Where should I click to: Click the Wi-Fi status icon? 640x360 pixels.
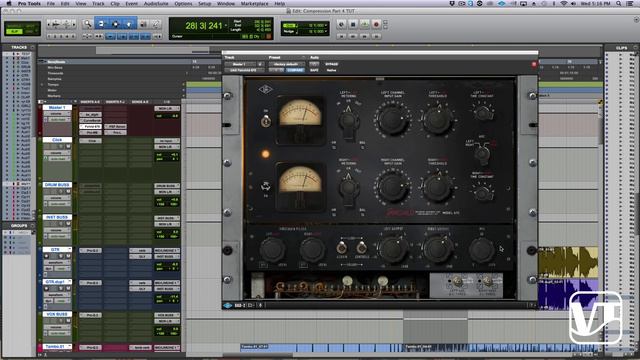click(x=564, y=3)
